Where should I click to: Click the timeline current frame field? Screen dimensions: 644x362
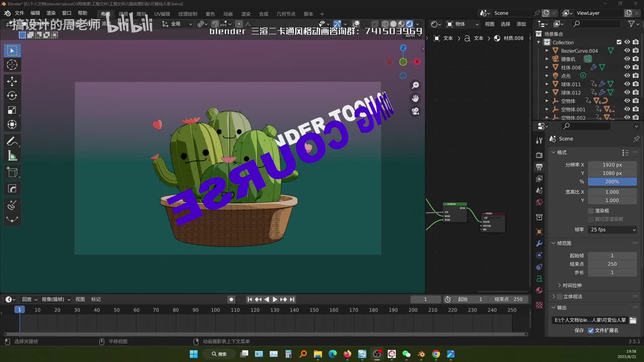tap(425, 299)
